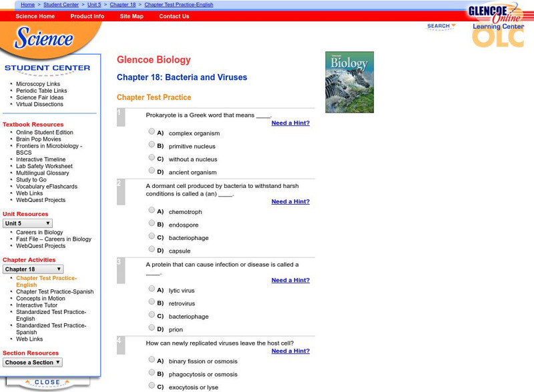Click Home breadcrumb link
The image size is (534, 392).
27,5
